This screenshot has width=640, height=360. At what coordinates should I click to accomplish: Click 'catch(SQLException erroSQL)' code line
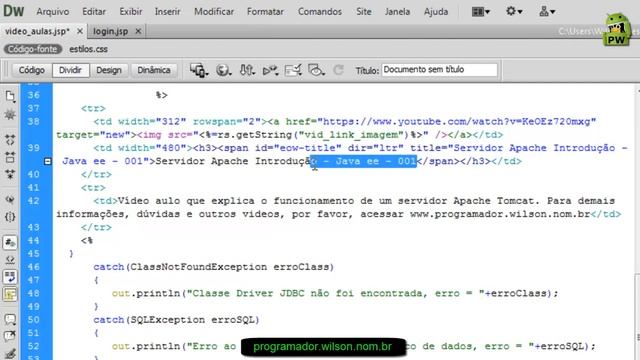point(176,320)
